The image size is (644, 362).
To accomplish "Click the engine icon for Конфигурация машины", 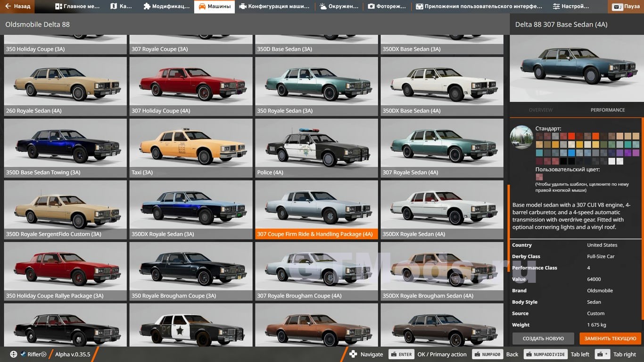I will [242, 7].
